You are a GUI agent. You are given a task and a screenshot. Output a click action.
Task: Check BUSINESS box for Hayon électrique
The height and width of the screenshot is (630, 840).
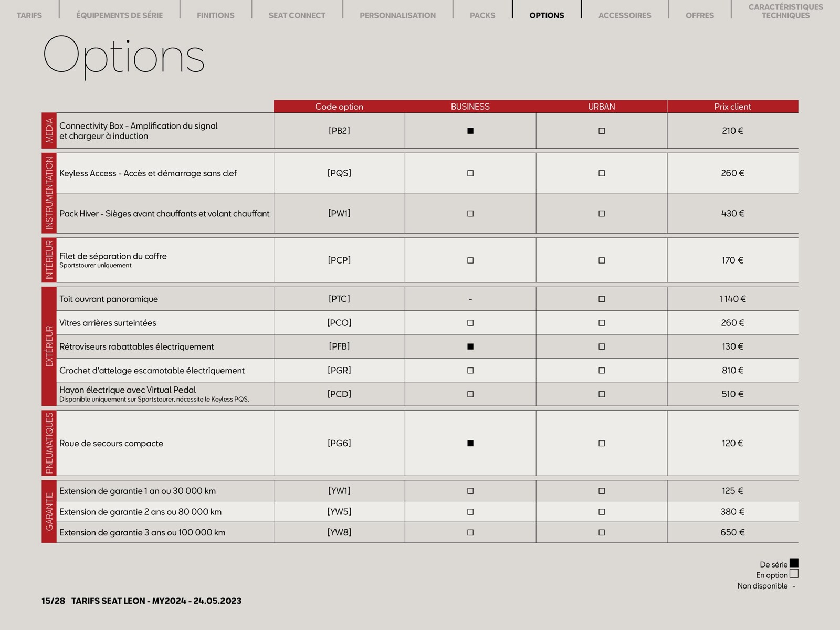[470, 394]
